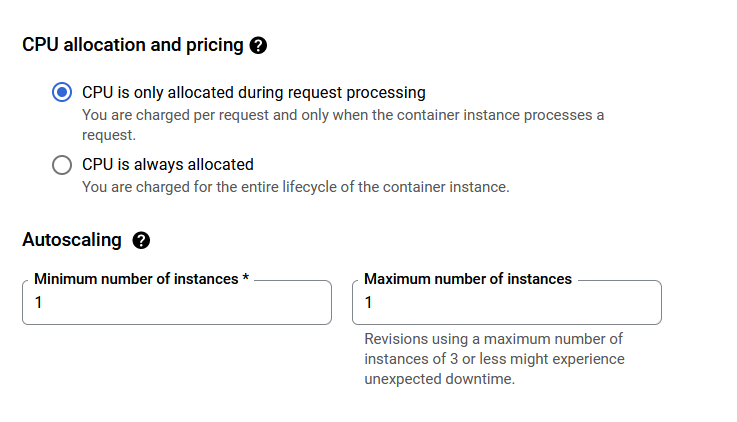Click the Autoscaling section heading
Screen dimensions: 737x422
point(72,240)
